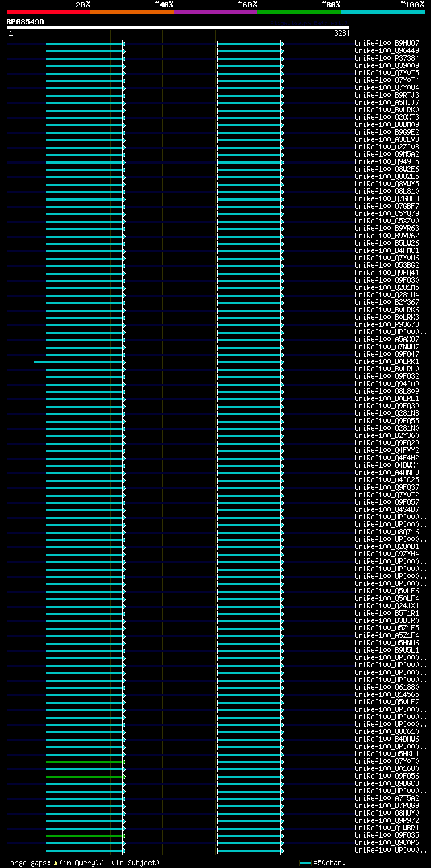431x868 pixels.
Task: Select the UniRef100_B5LW26 label
Action: (x=387, y=244)
